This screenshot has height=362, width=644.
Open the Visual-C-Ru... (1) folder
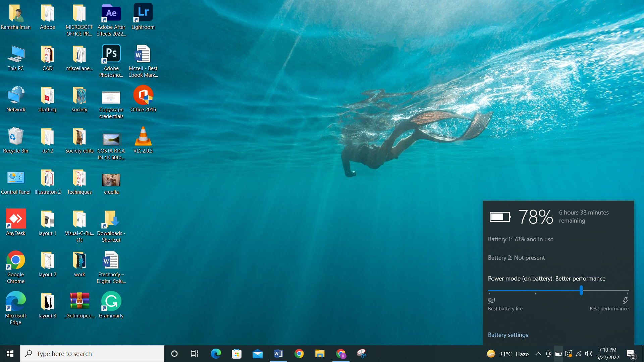(79, 226)
